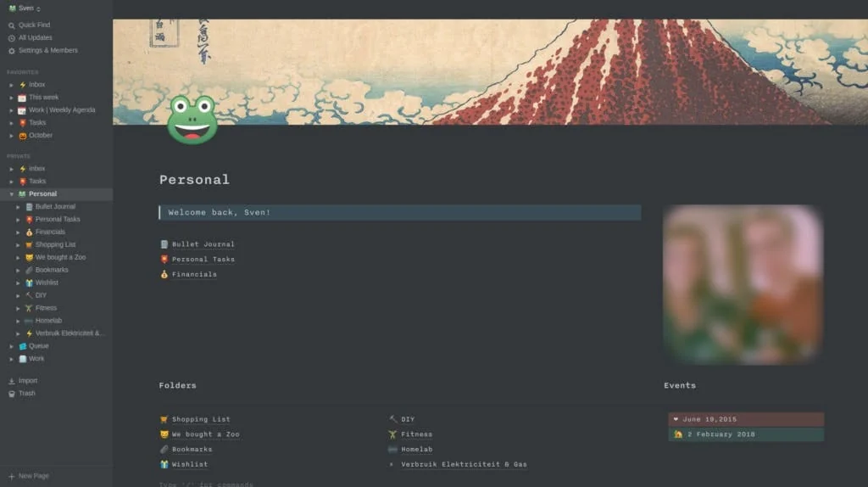This screenshot has height=487, width=868.
Task: Click the Quick Find search icon
Action: pyautogui.click(x=12, y=25)
